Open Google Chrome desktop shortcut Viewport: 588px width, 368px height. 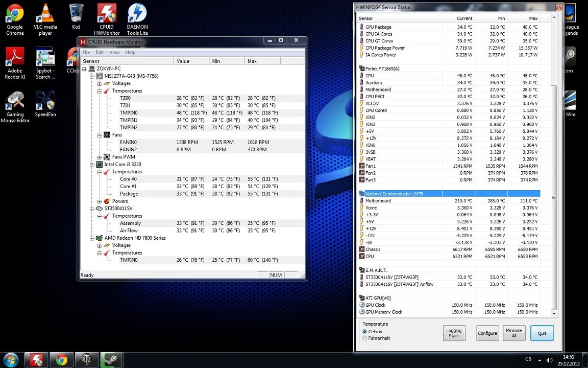tap(15, 19)
